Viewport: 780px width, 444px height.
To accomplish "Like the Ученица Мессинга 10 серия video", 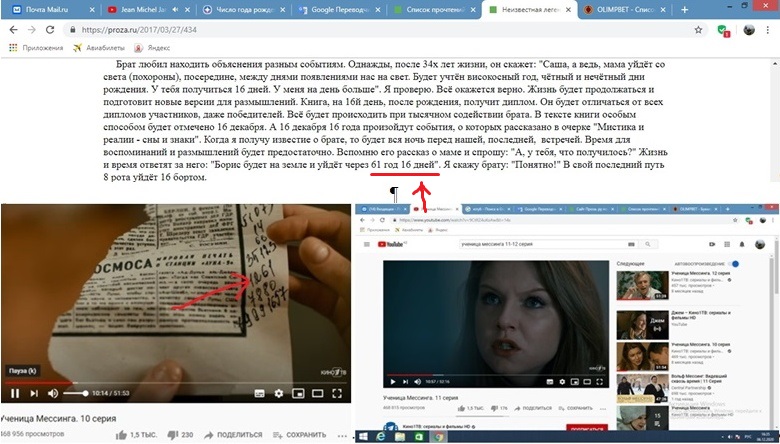I will (x=135, y=435).
